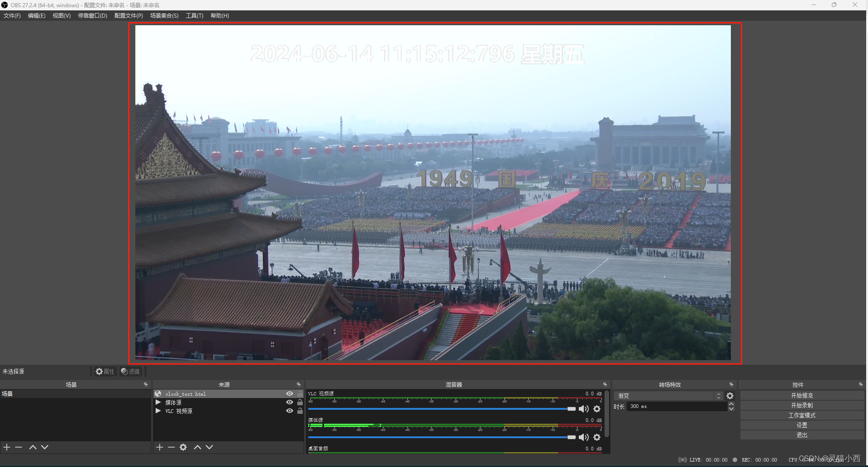This screenshot has width=868, height=467.
Task: Toggle lock on 媒体源 source
Action: [300, 403]
